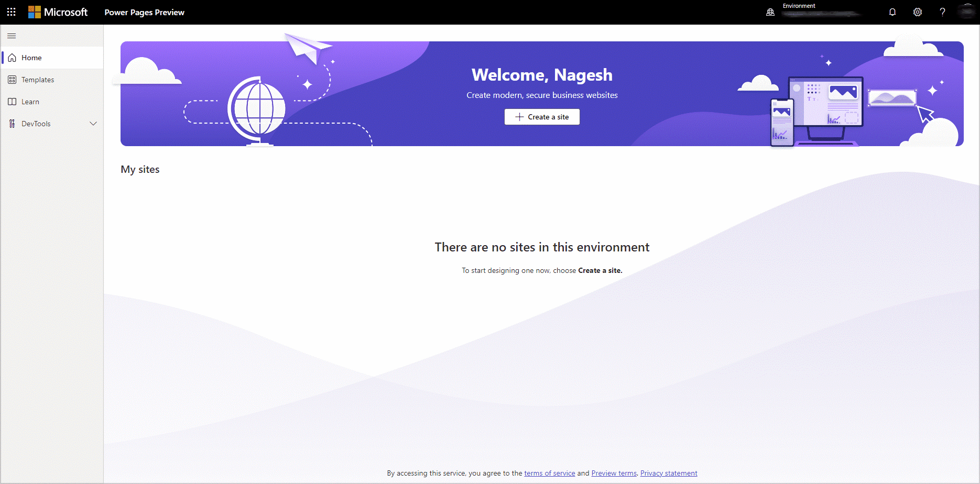This screenshot has width=980, height=484.
Task: Open the DevTools section
Action: point(36,124)
